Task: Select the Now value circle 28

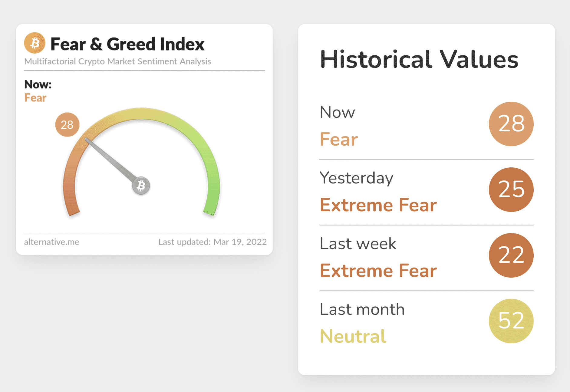Action: click(x=511, y=124)
